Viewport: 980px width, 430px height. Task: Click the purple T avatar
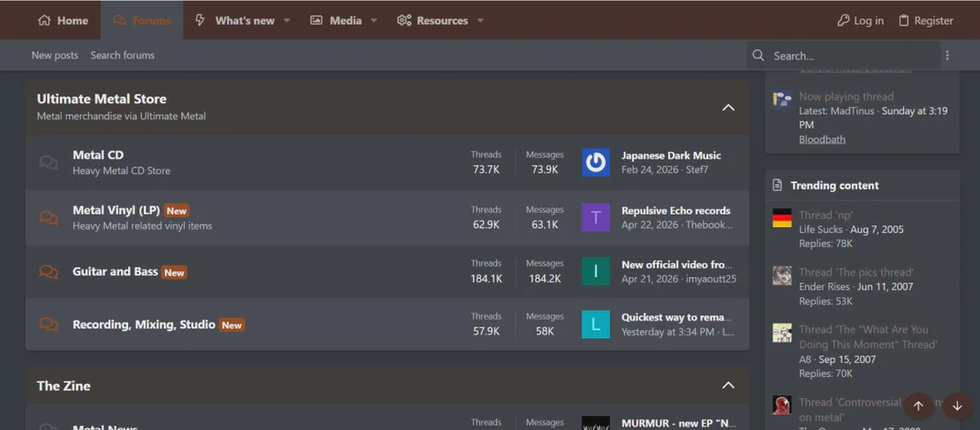[x=596, y=217]
